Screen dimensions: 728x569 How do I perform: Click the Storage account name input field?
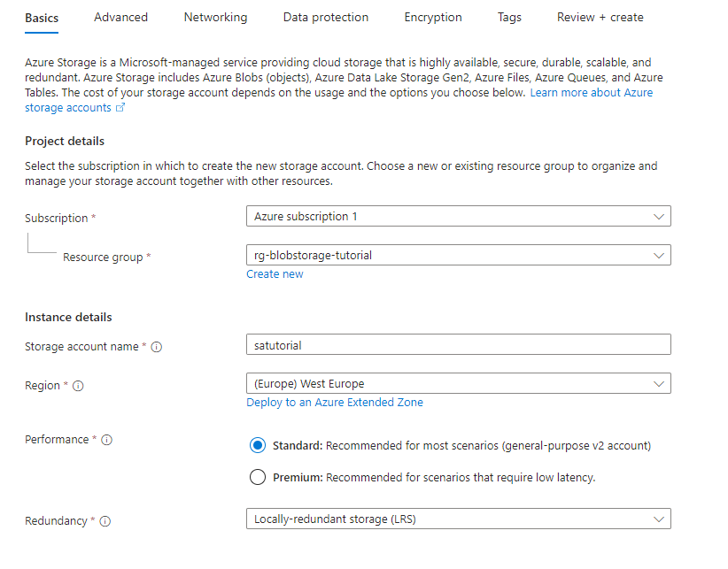pos(458,345)
